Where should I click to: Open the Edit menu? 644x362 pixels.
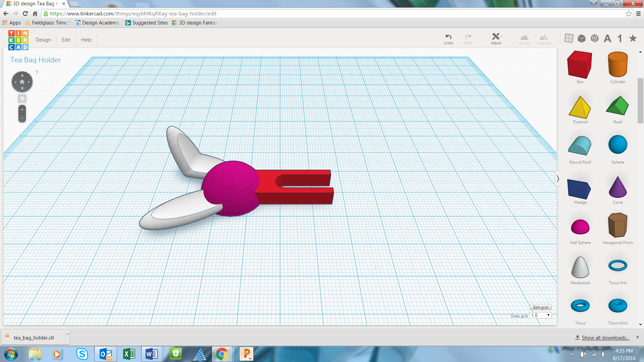click(x=66, y=40)
